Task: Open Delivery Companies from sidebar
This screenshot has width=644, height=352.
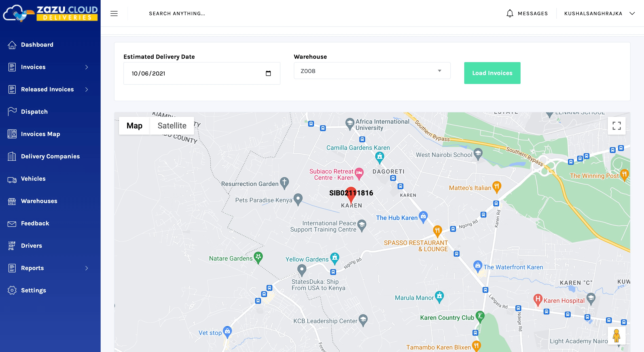Action: (x=50, y=156)
